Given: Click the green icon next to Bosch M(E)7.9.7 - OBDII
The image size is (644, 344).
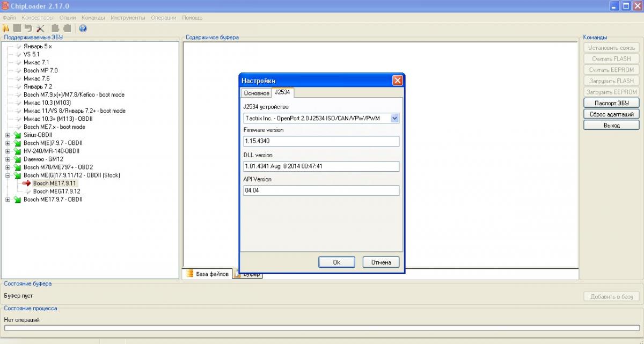Looking at the screenshot, I should tap(18, 143).
